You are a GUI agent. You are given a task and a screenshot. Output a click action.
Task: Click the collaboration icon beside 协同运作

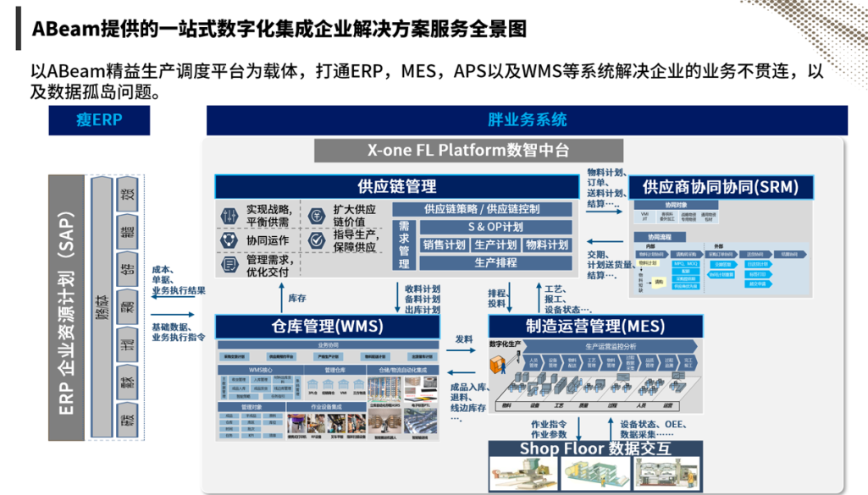click(229, 240)
